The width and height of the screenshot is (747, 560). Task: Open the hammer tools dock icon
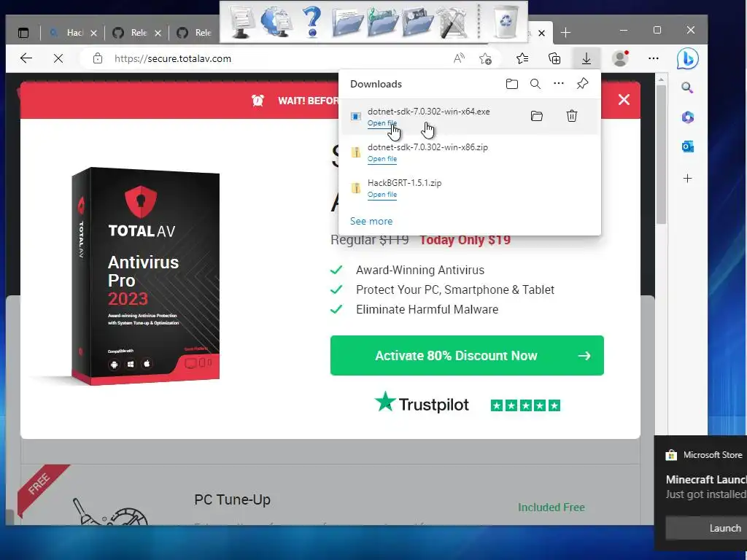click(x=452, y=21)
